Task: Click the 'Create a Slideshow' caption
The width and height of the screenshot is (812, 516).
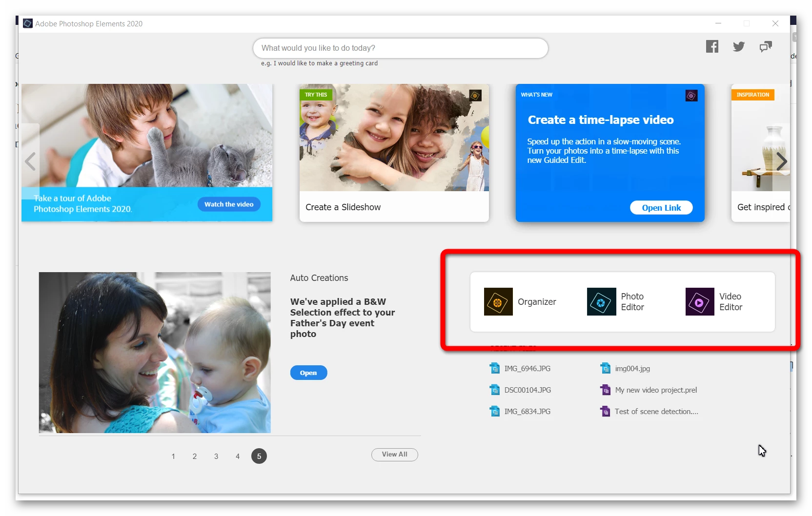Action: (x=343, y=207)
